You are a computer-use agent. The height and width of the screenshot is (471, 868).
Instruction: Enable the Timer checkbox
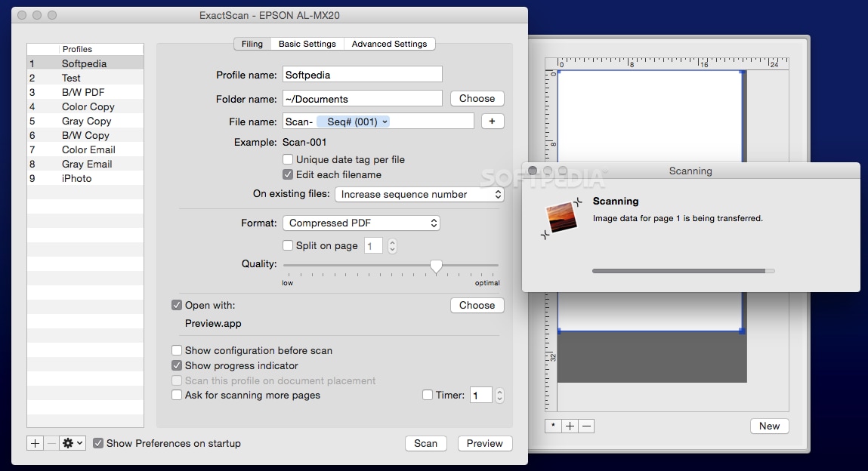(x=428, y=395)
